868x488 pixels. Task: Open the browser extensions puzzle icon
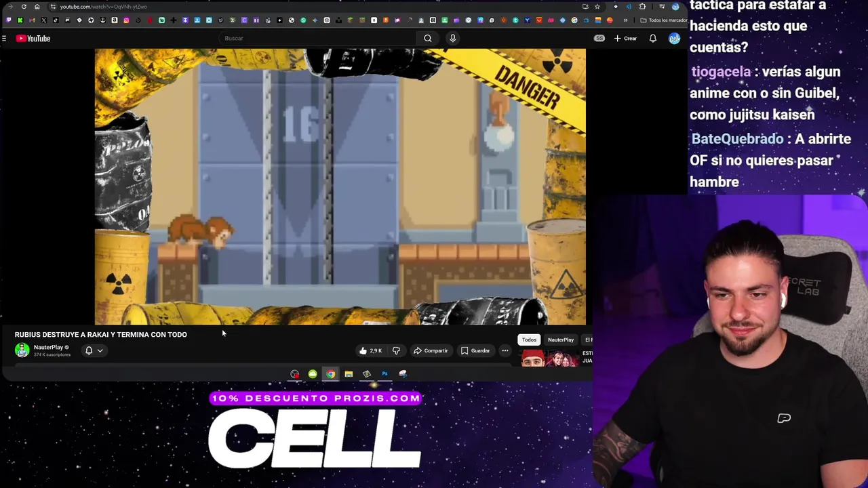(x=642, y=7)
